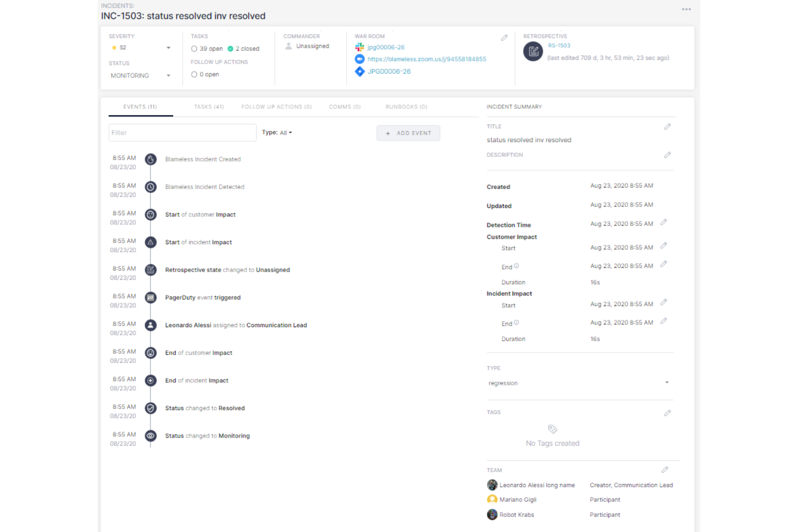Switch to the TASKS (41) tab
This screenshot has width=798, height=532.
[209, 107]
